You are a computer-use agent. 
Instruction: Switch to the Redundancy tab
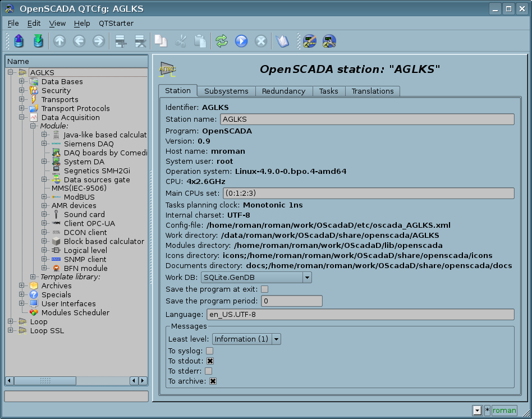coord(283,91)
